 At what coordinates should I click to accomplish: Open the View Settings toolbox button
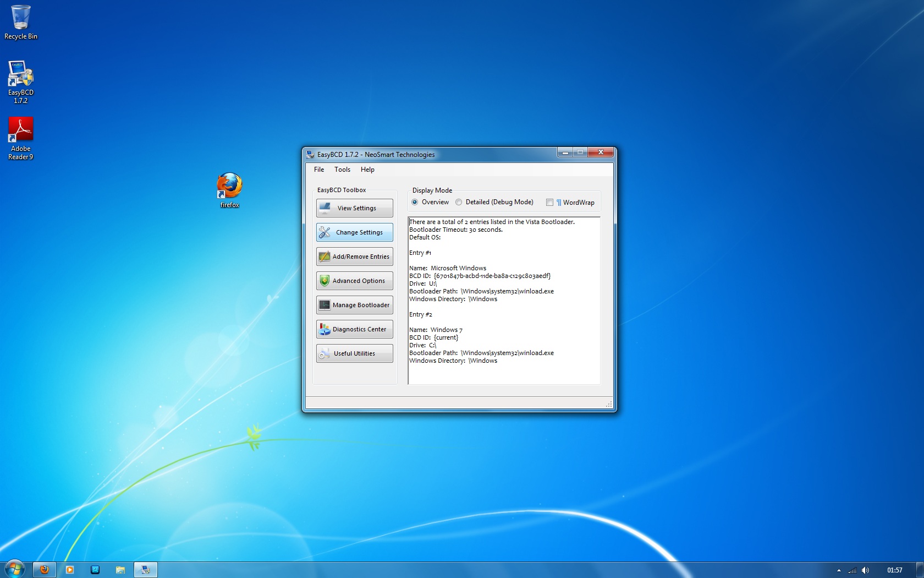(354, 208)
